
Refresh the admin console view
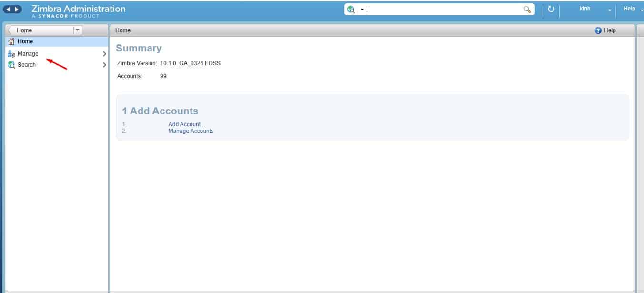pyautogui.click(x=551, y=9)
